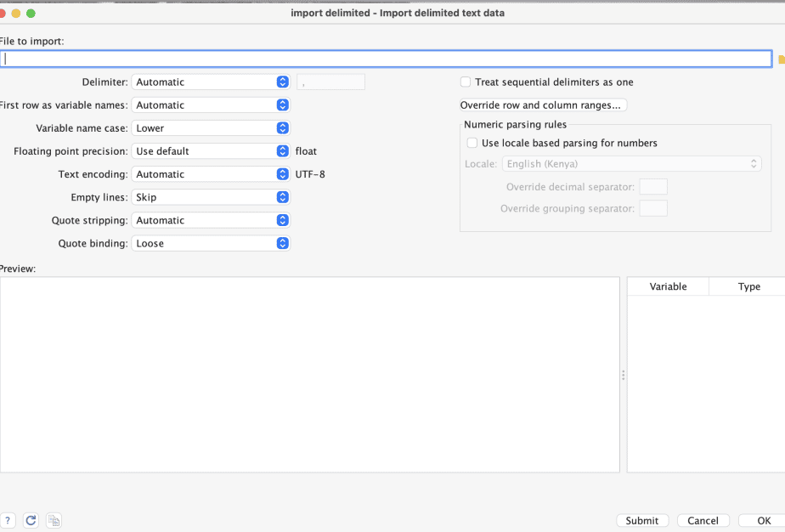Click Override row and column ranges button
785x532 pixels.
tap(544, 105)
